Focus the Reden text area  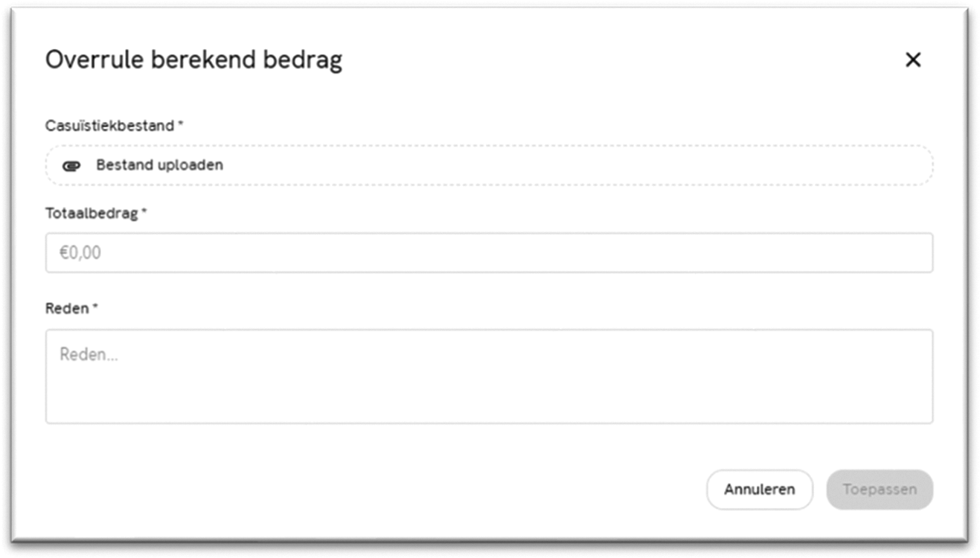488,376
